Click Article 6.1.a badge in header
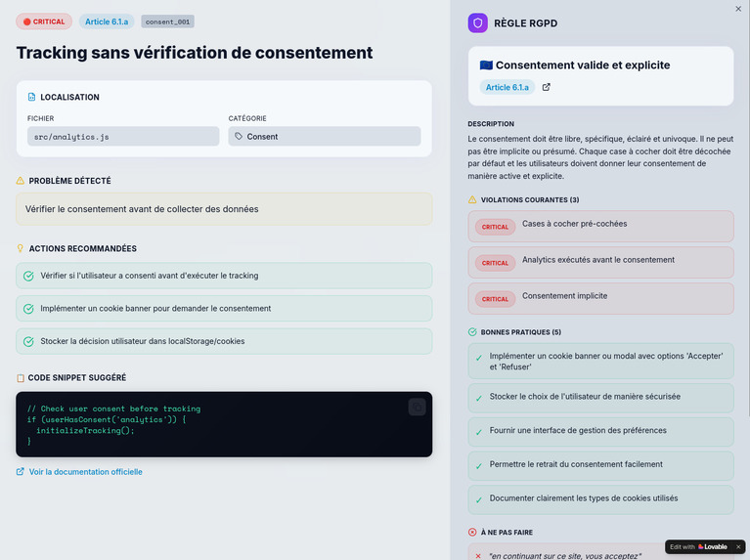Image resolution: width=750 pixels, height=560 pixels. pyautogui.click(x=107, y=22)
